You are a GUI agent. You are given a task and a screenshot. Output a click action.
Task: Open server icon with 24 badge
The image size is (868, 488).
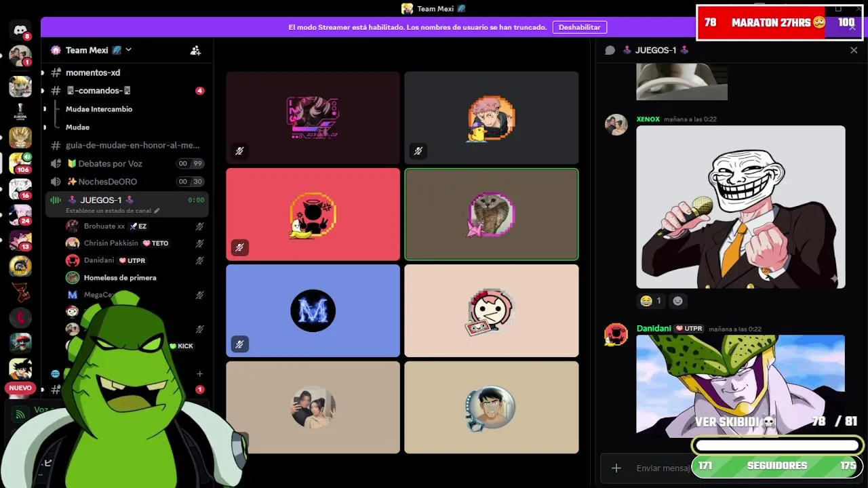coord(20,214)
